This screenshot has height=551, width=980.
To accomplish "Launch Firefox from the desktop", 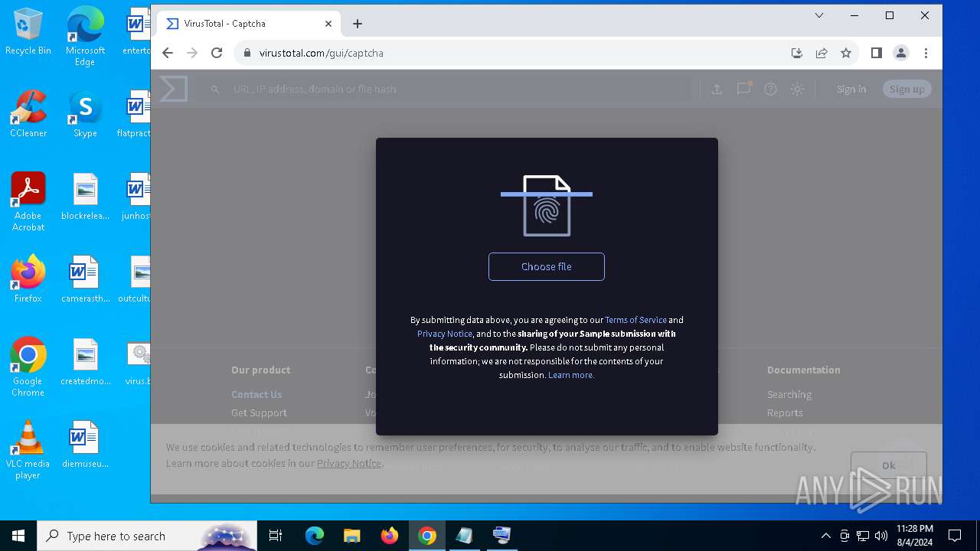I will coord(28,279).
